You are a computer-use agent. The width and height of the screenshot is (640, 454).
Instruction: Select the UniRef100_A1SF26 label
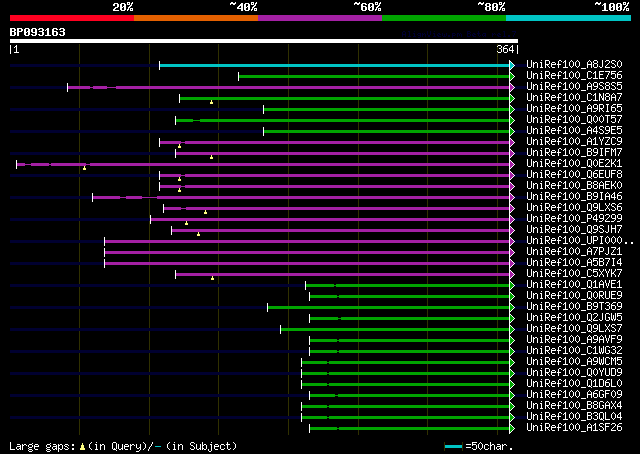coord(574,428)
